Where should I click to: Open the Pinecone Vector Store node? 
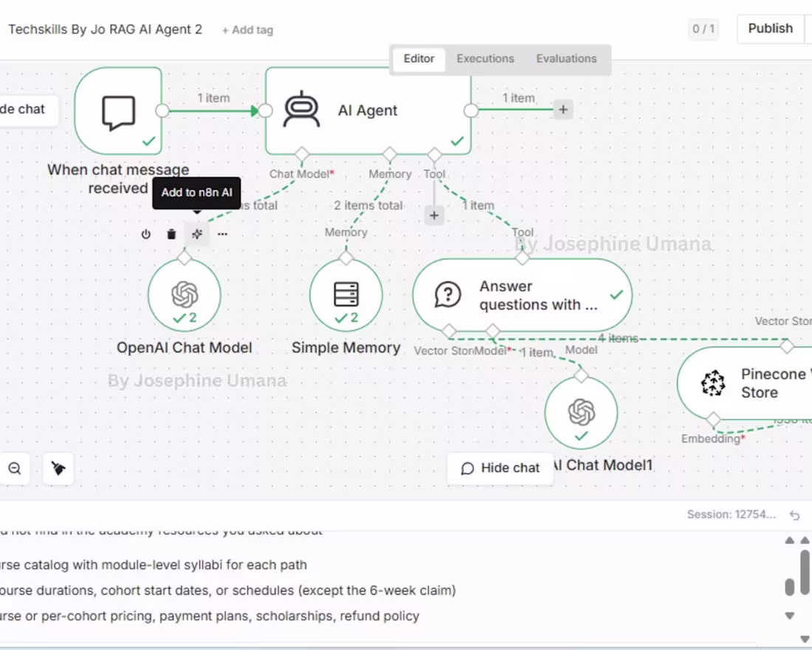click(x=746, y=383)
